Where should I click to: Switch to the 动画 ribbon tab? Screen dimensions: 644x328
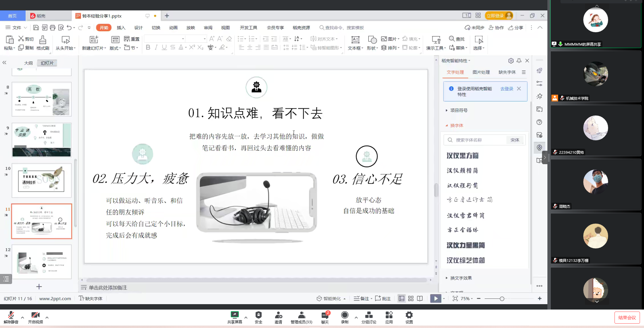pyautogui.click(x=173, y=28)
